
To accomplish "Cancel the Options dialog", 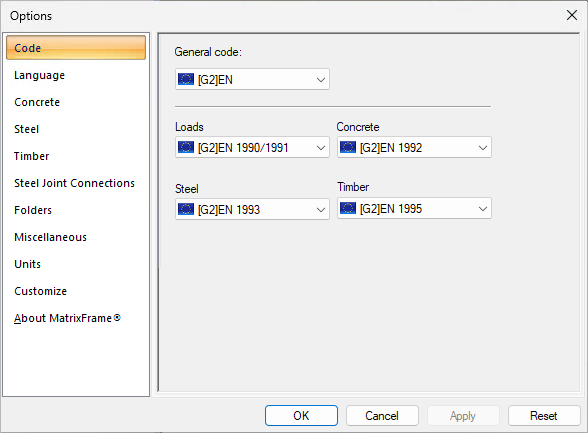I will point(382,415).
